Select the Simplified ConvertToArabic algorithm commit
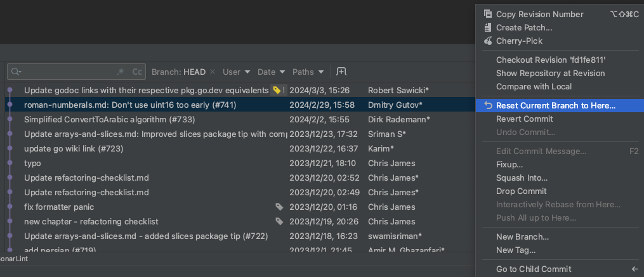Image resolution: width=644 pixels, height=277 pixels. [x=109, y=119]
